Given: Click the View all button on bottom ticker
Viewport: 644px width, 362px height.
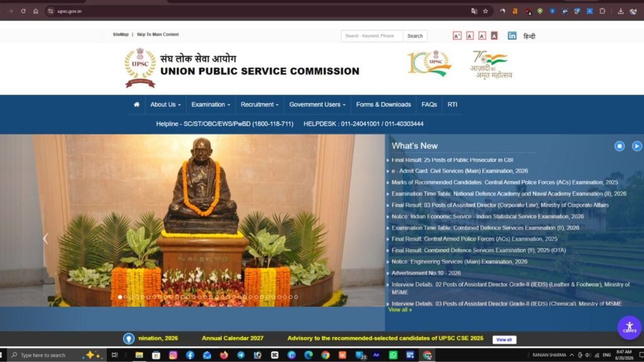Looking at the screenshot, I should click(x=504, y=339).
